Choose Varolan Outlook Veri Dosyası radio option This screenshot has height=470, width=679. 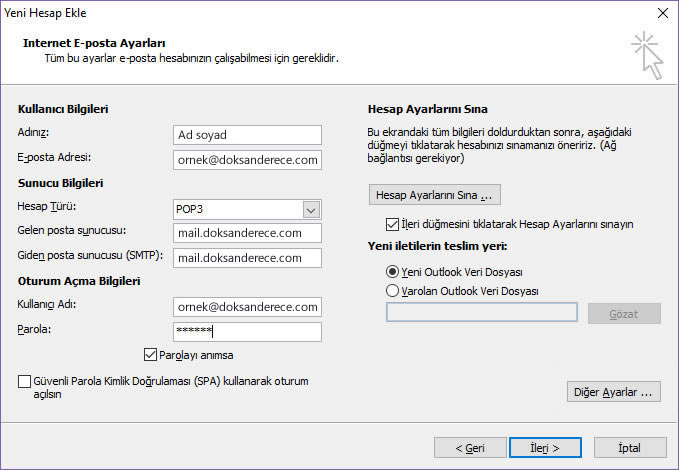click(x=392, y=291)
